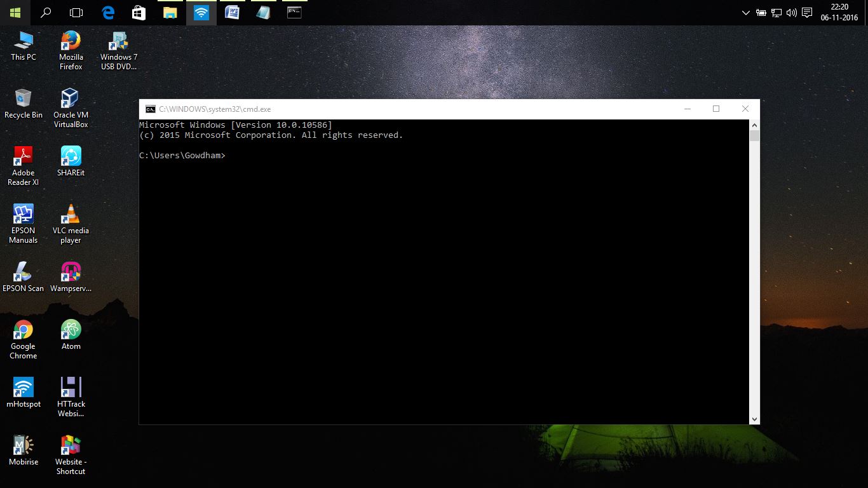Expand the hidden system tray icons
The height and width of the screenshot is (488, 868).
tap(746, 13)
